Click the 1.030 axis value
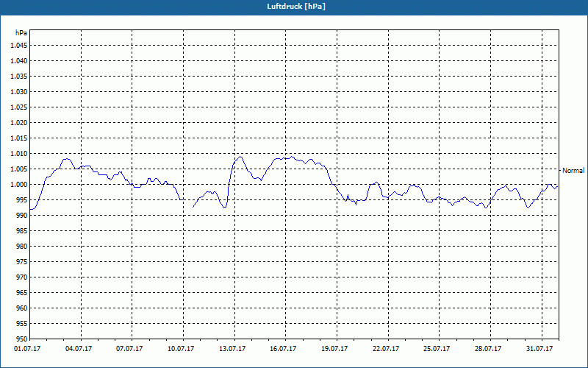 tap(20, 91)
